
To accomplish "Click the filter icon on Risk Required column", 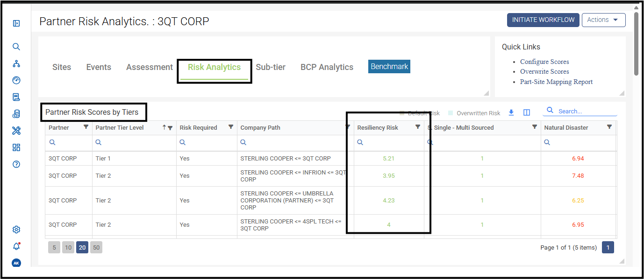I will 231,127.
